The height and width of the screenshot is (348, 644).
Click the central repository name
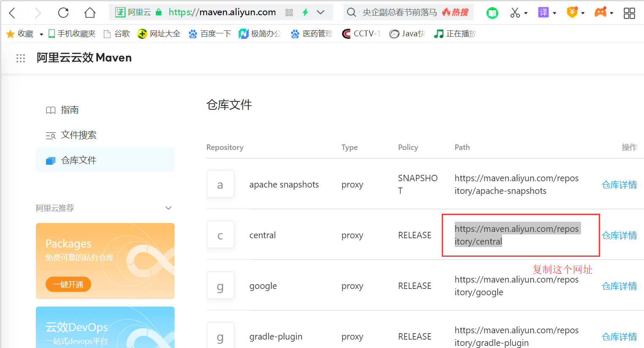pos(263,235)
